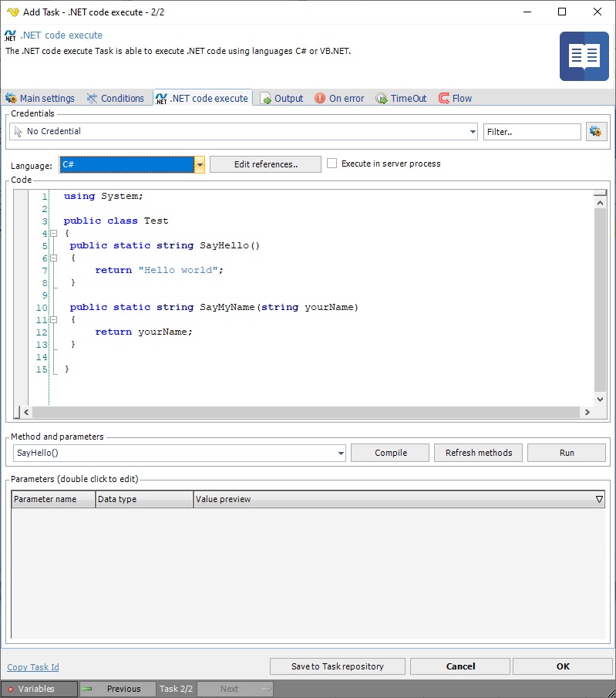The width and height of the screenshot is (616, 698).
Task: Open the SayHello() method dropdown
Action: coord(341,454)
